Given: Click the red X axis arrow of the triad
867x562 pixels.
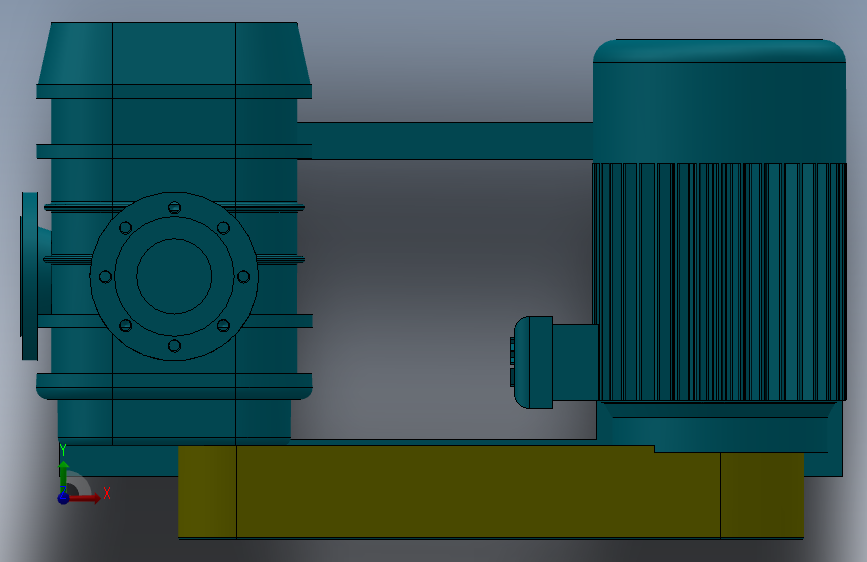Looking at the screenshot, I should click(84, 498).
